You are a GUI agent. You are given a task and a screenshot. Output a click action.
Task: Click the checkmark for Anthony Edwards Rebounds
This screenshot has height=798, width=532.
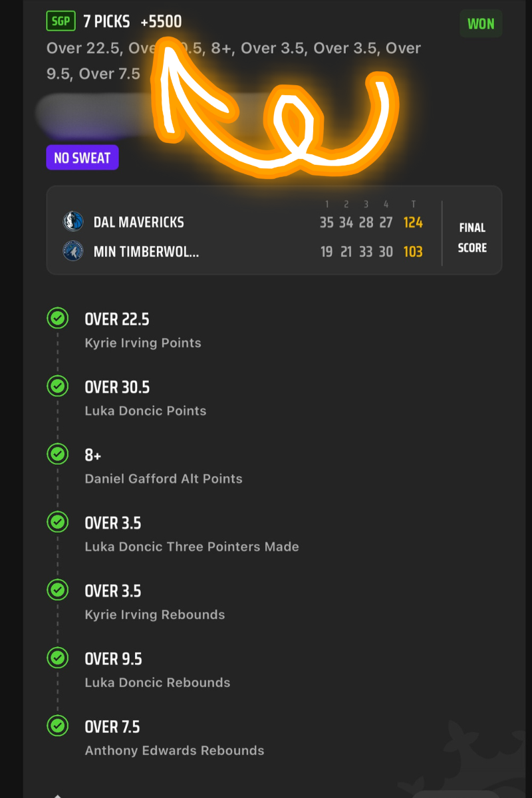pyautogui.click(x=58, y=726)
